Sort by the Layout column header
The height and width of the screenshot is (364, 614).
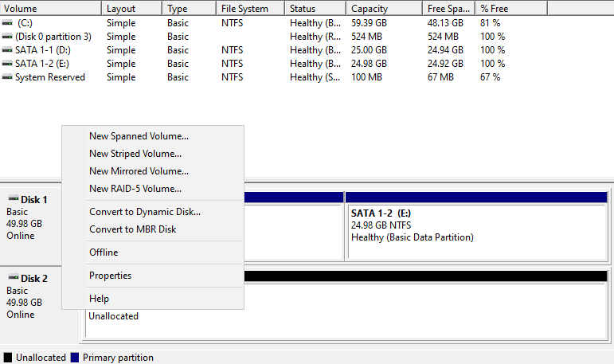pos(131,8)
